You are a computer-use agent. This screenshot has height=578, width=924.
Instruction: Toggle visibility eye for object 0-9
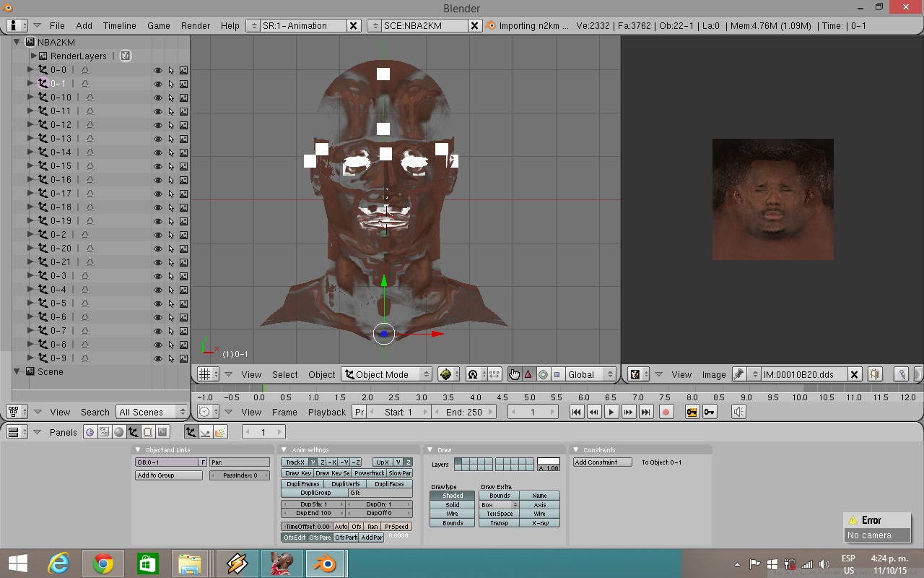click(x=158, y=358)
